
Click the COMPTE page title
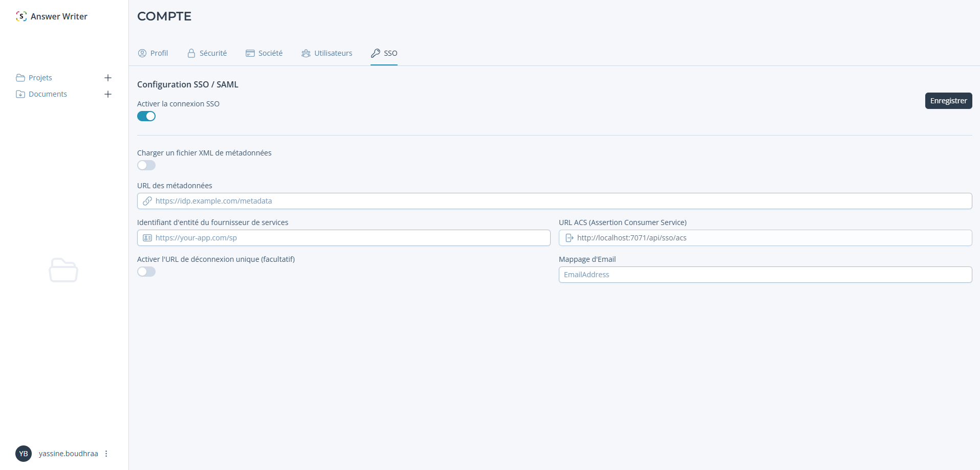tap(164, 16)
